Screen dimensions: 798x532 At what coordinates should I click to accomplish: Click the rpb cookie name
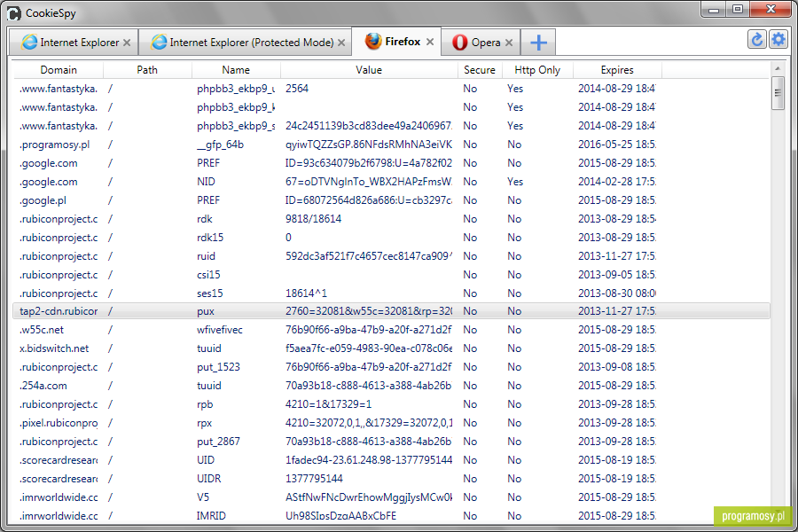coord(205,404)
